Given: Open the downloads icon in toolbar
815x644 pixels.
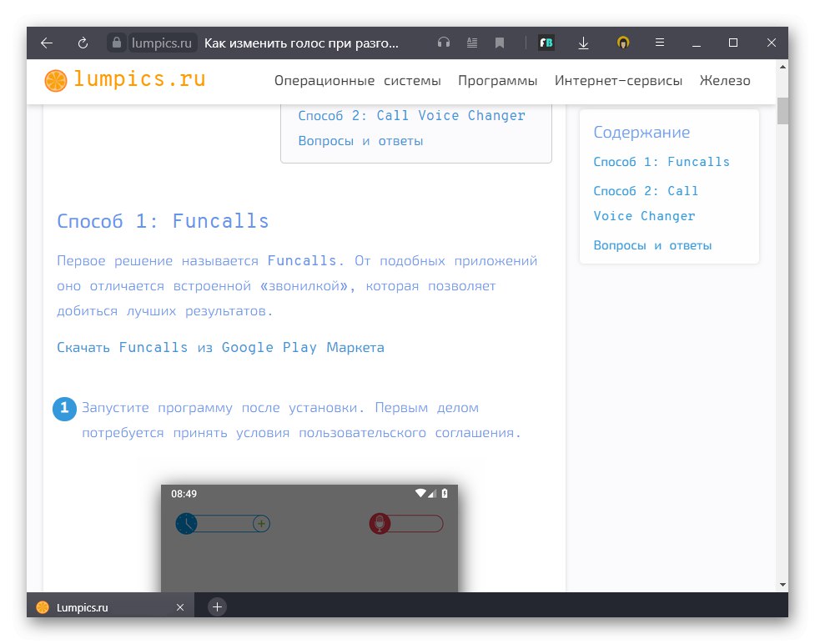Looking at the screenshot, I should click(584, 43).
